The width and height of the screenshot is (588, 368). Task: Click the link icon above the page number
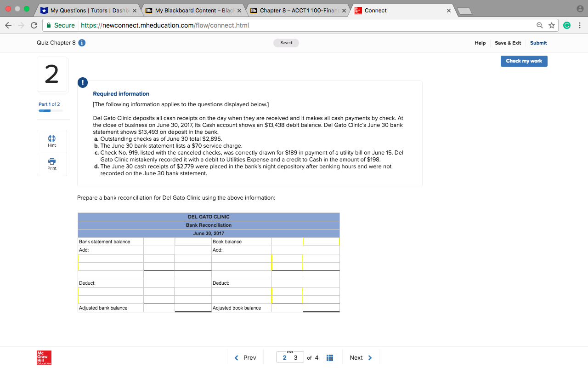289,351
